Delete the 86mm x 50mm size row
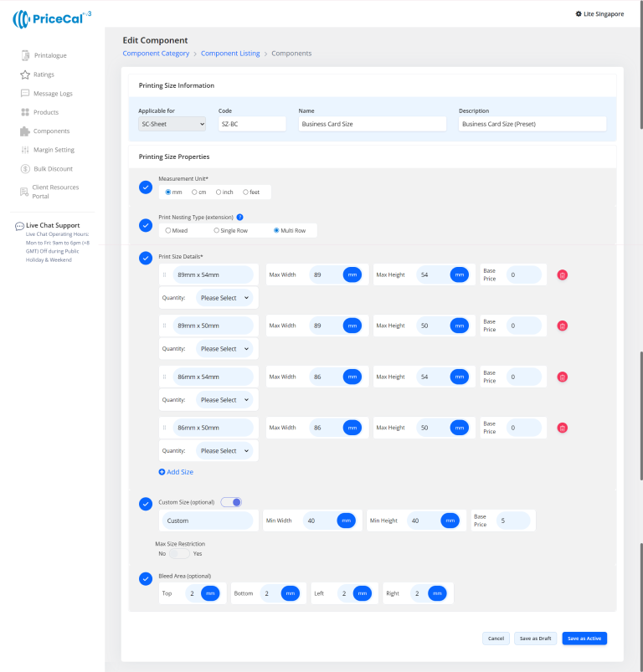 click(x=563, y=428)
